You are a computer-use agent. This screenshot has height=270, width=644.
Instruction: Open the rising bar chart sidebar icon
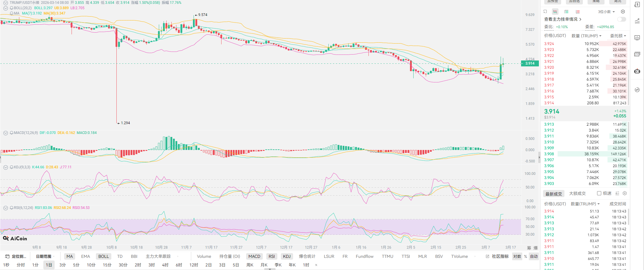(x=637, y=21)
